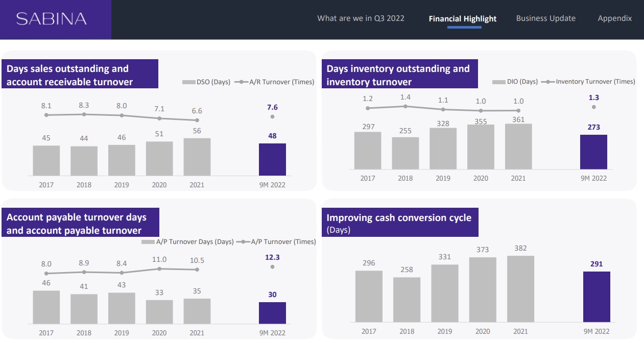
Task: Click the 9M 2022 bar showing 291 days
Action: (x=597, y=297)
